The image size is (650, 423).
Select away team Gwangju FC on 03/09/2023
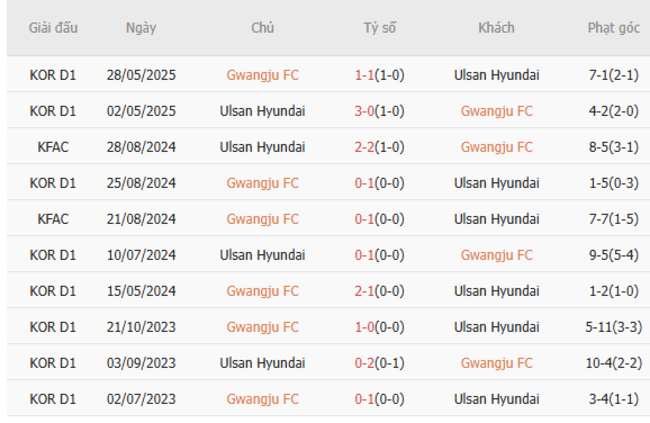pos(496,363)
